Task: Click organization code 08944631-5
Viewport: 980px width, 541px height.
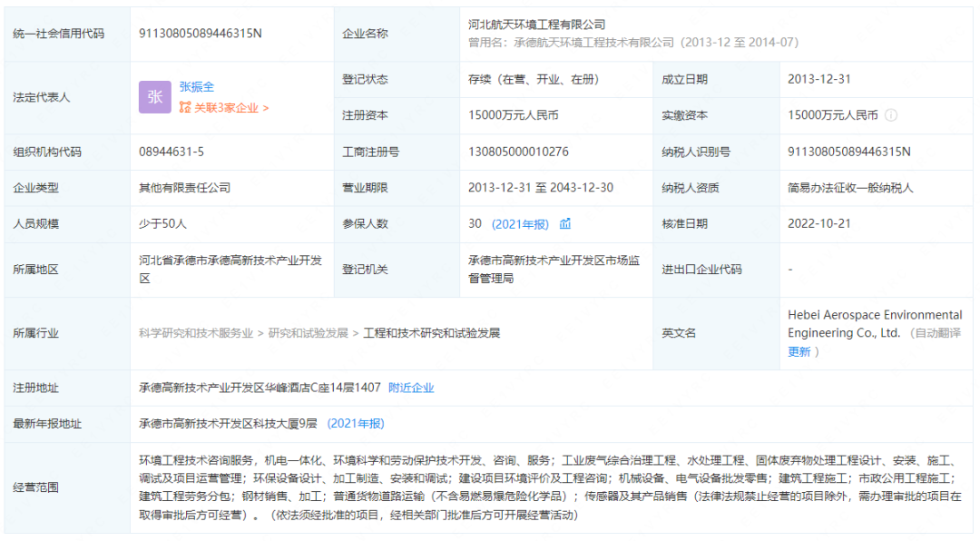Action: coord(171,152)
